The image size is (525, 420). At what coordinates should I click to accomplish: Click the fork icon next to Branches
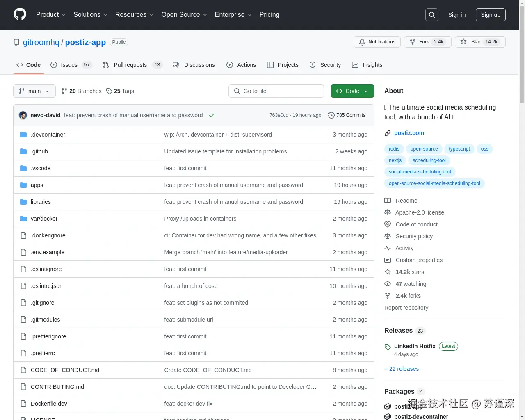point(65,91)
